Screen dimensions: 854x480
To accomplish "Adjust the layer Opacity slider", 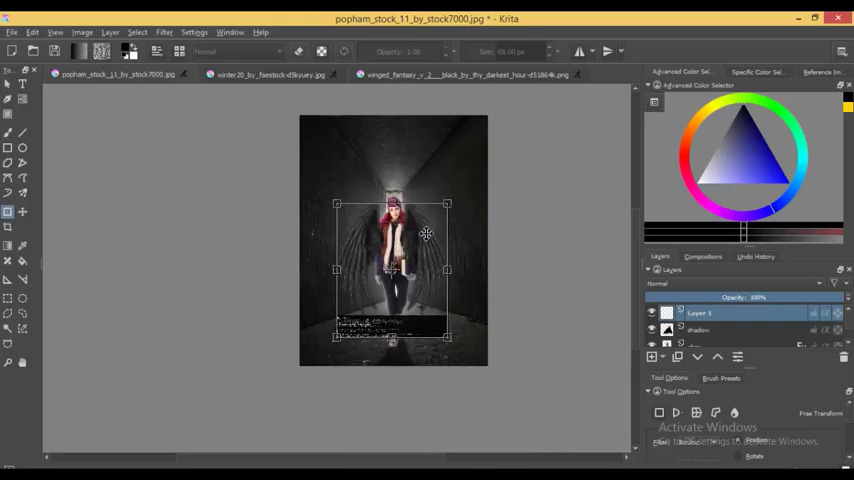I will (743, 297).
